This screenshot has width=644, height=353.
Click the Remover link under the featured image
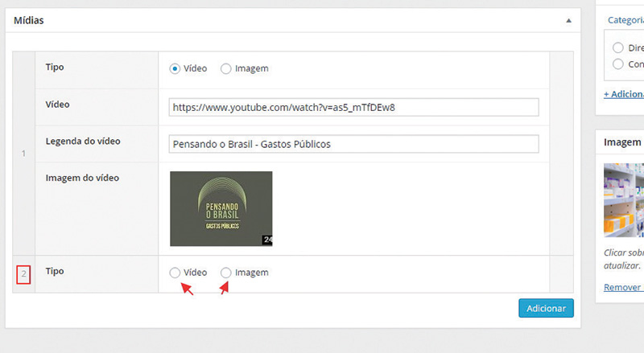623,287
